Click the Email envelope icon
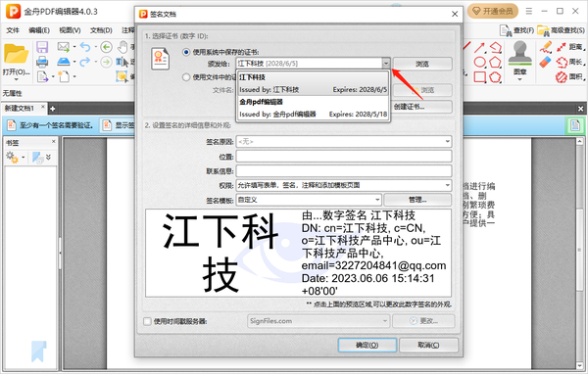588x374 pixels. coord(64,47)
